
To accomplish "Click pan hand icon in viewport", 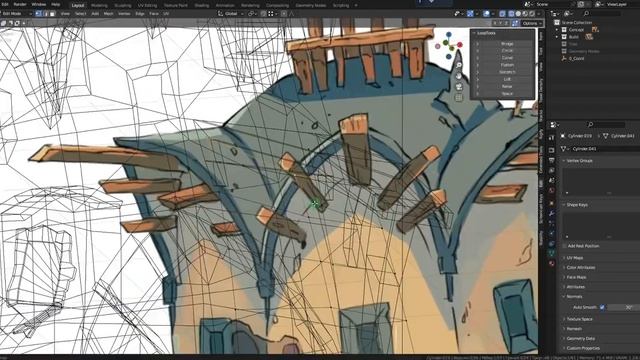I will 459,76.
